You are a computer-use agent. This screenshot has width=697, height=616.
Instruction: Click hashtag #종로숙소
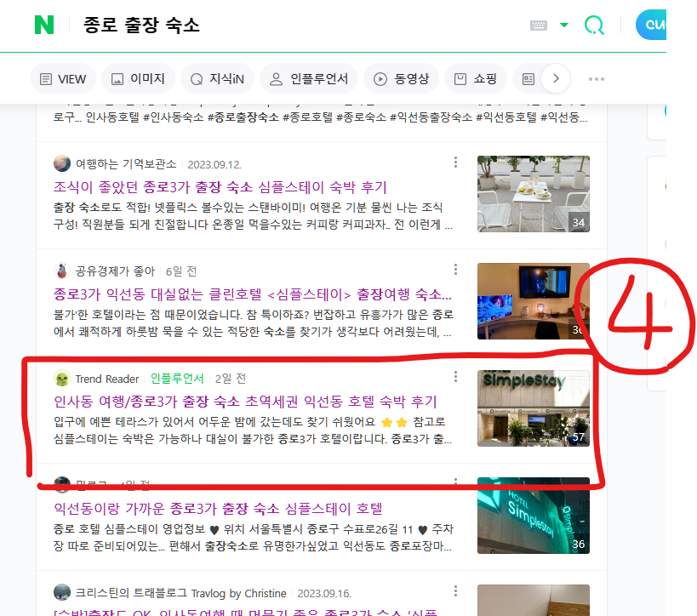click(x=362, y=117)
